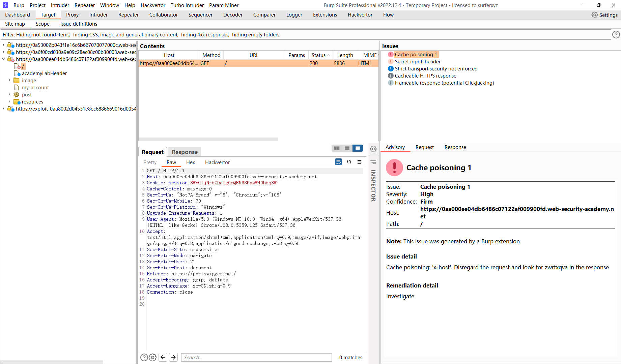Open the Project menu

37,5
